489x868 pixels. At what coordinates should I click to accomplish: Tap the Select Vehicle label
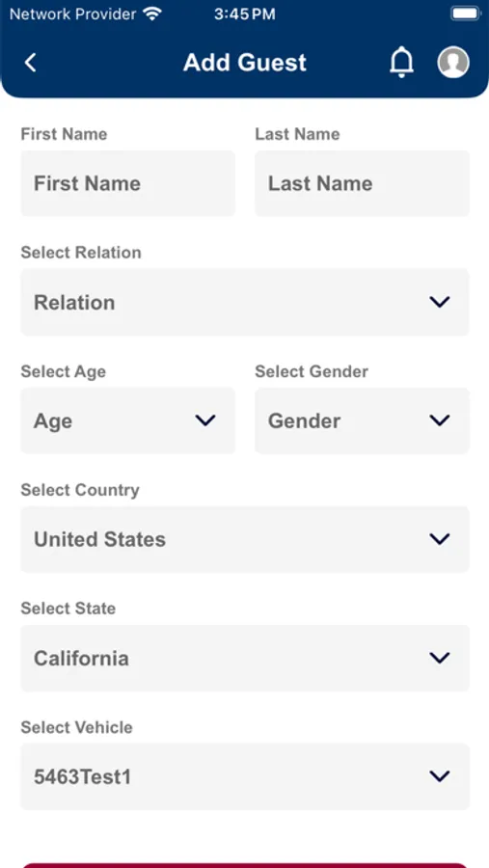point(76,727)
